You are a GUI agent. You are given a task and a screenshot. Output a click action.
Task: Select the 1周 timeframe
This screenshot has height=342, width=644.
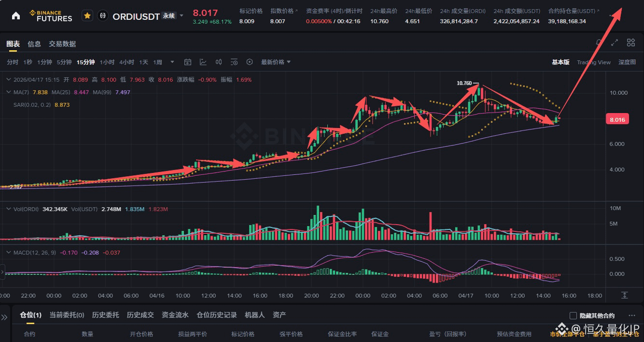158,62
